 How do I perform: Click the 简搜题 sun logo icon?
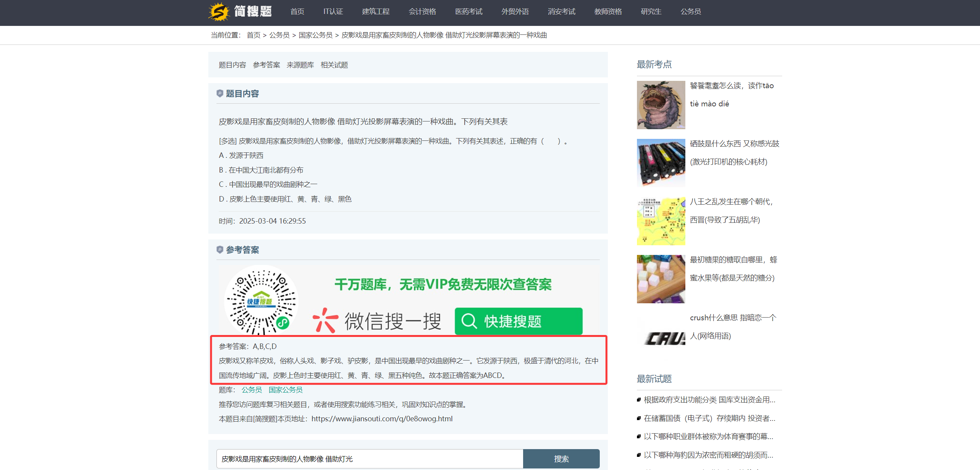(x=218, y=11)
